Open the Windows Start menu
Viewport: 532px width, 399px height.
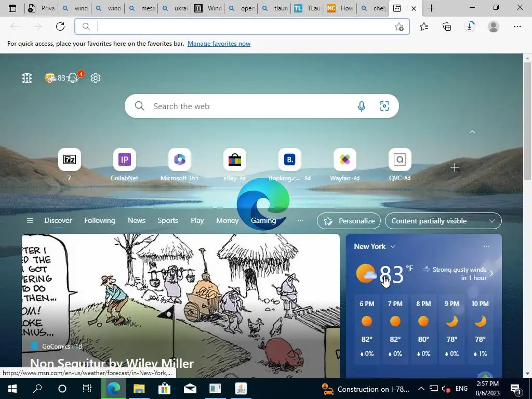12,389
